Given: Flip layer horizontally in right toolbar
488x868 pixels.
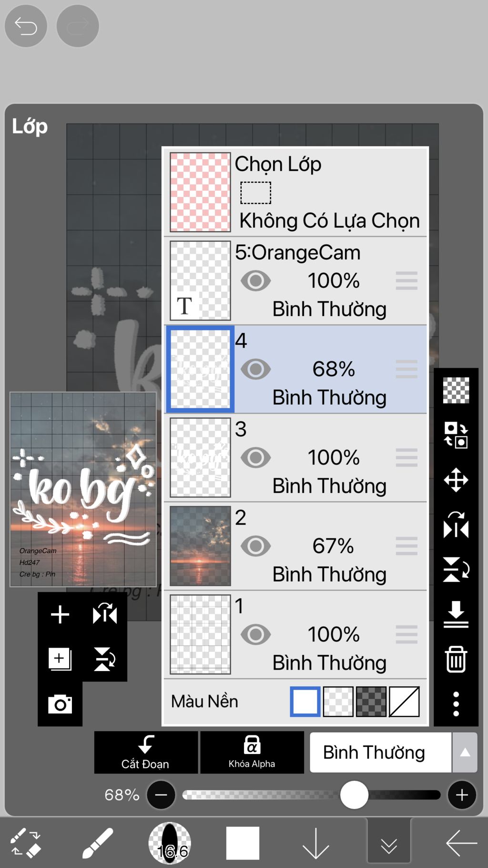Looking at the screenshot, I should click(x=456, y=525).
